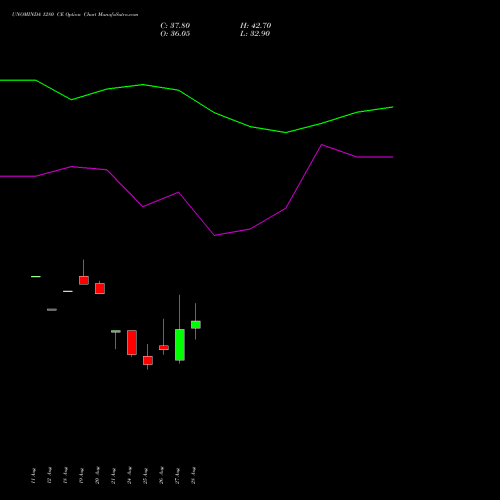Click the red candle body for 19 Aug
Viewport: 500px width, 500px height.
coord(84,280)
